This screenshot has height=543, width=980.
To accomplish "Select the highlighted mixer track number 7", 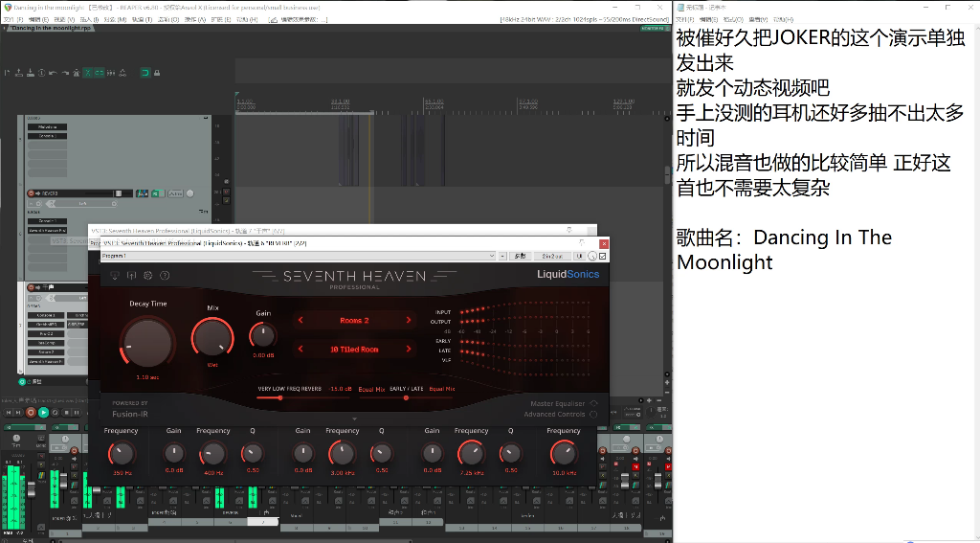I will coord(262,522).
